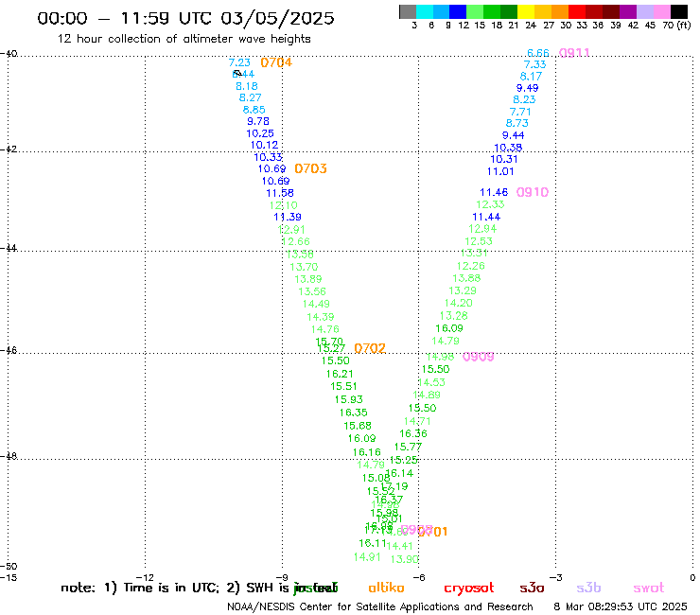This screenshot has width=700, height=615.
Task: Click the 12 hour collection subtitle
Action: click(x=184, y=39)
